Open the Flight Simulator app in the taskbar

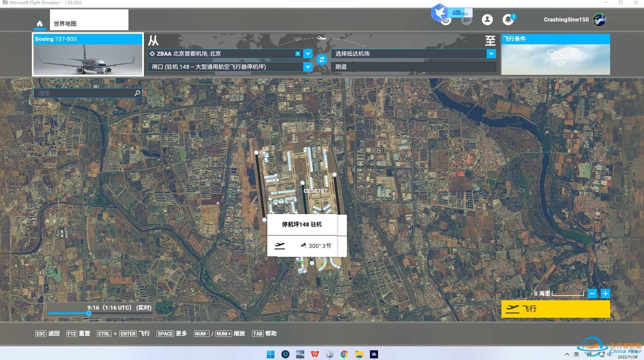300,354
